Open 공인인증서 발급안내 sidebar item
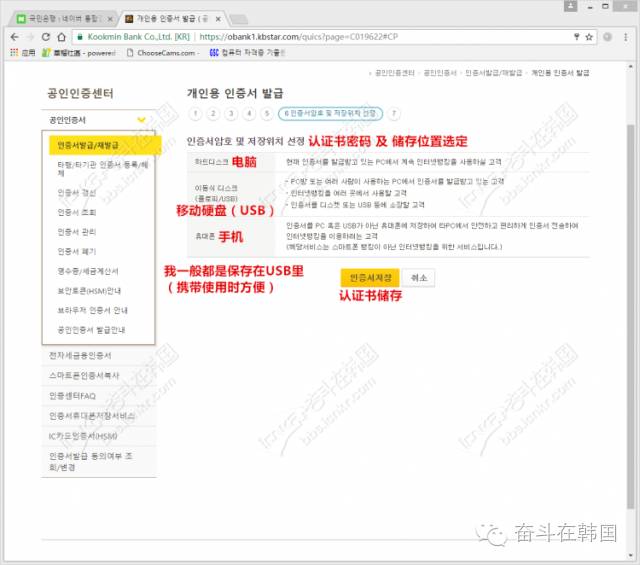This screenshot has width=640, height=565. click(91, 330)
